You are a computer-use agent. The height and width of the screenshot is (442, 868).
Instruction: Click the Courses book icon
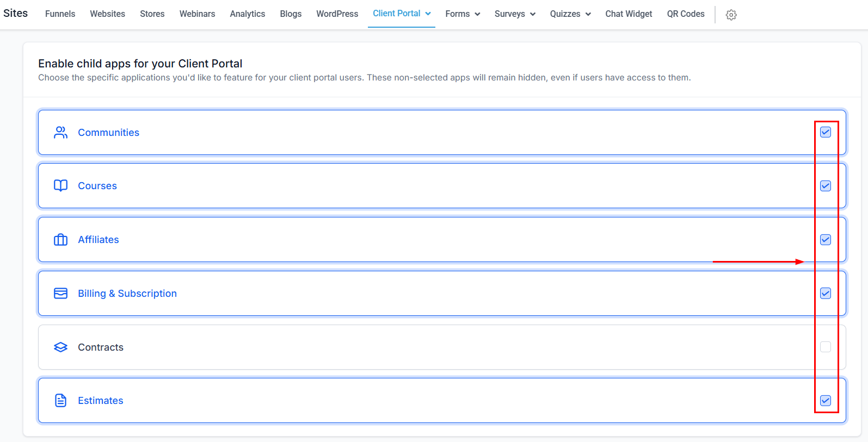pyautogui.click(x=60, y=186)
